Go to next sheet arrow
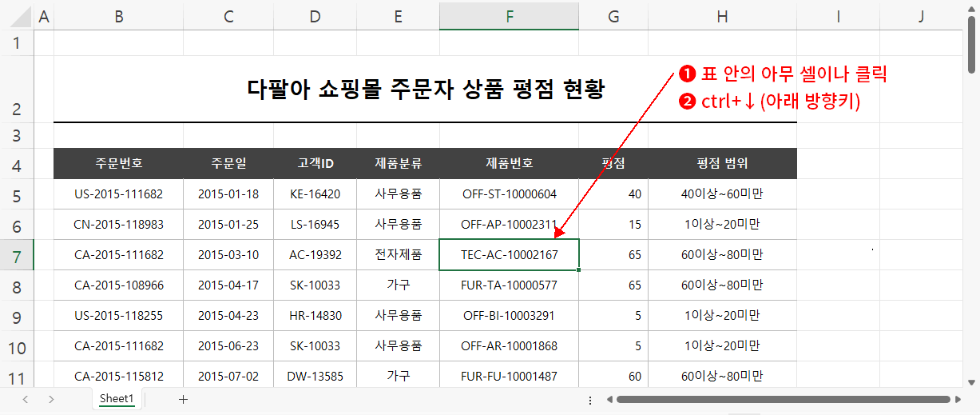The height and width of the screenshot is (415, 980). click(51, 399)
